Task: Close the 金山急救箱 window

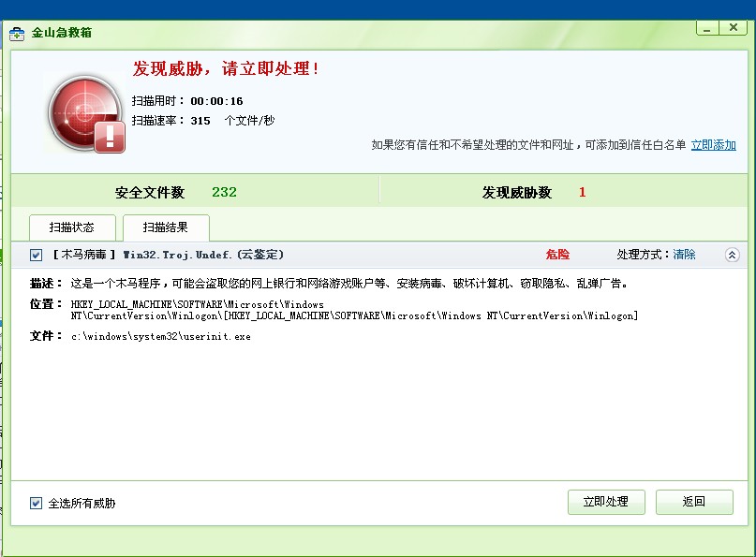Action: 734,28
